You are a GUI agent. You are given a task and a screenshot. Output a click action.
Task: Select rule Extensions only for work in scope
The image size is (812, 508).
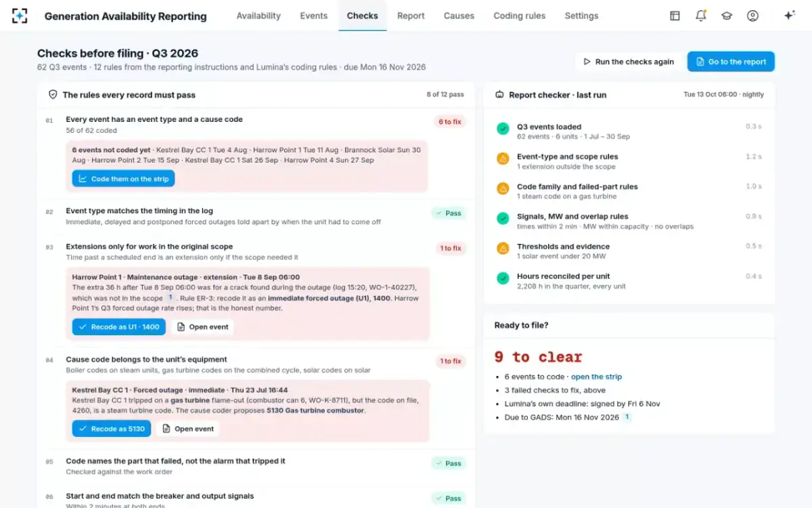[x=150, y=247]
